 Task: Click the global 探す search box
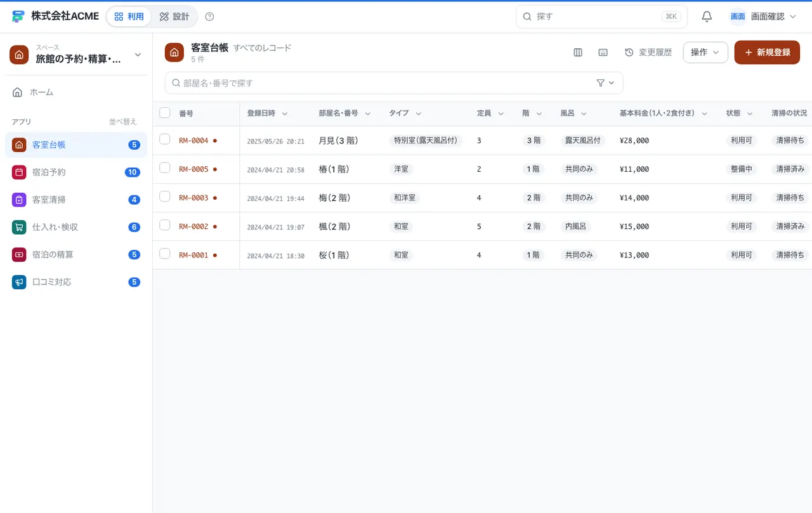[x=601, y=16]
